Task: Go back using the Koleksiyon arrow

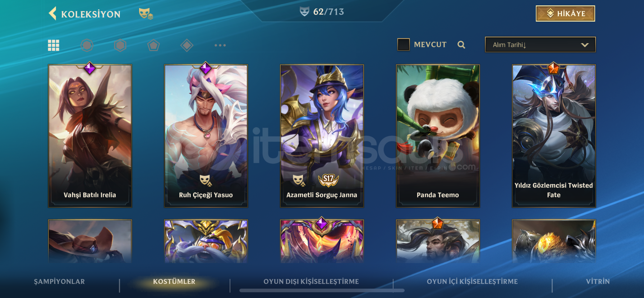Action: coord(53,14)
